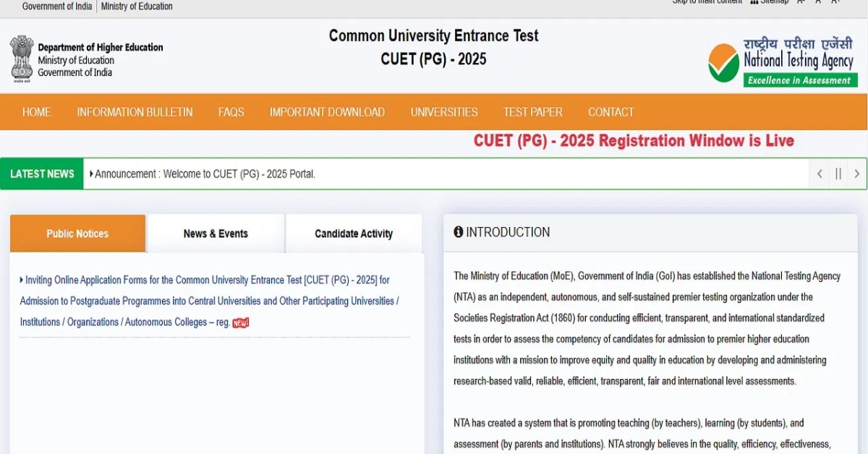Open the Ministry of Education top link
Image resolution: width=868 pixels, height=454 pixels.
(x=137, y=7)
